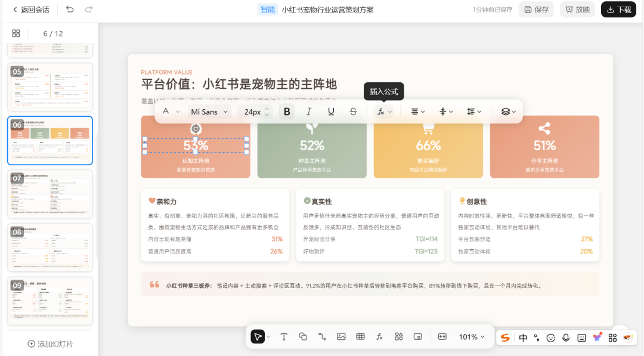Click the rotate handle above 53% box
644x356 pixels.
tap(196, 129)
